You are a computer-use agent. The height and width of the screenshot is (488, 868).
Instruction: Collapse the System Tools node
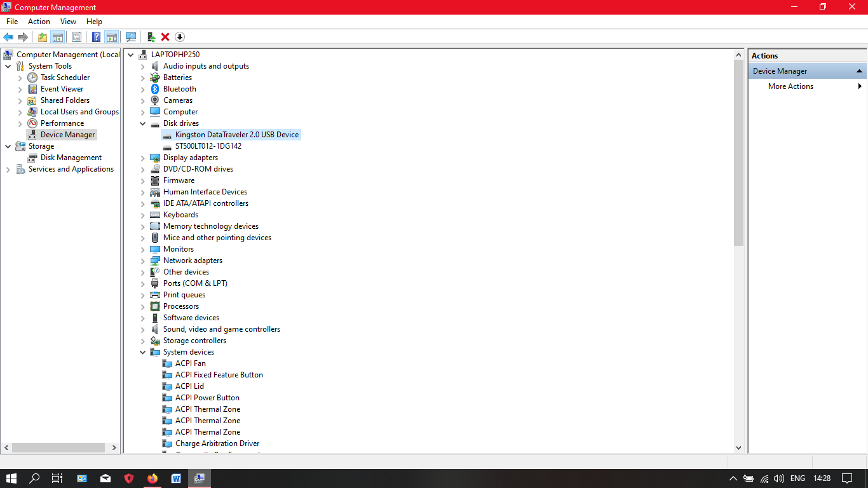point(8,66)
